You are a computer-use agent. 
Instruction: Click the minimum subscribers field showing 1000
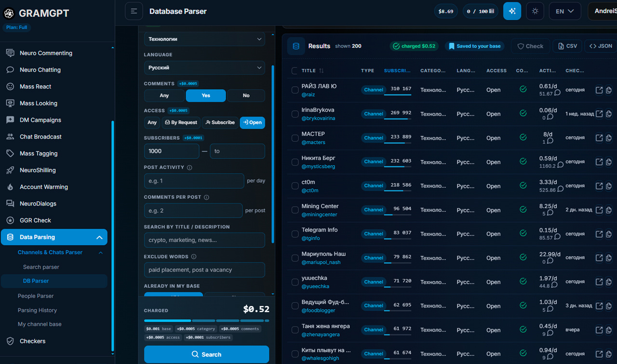[172, 151]
